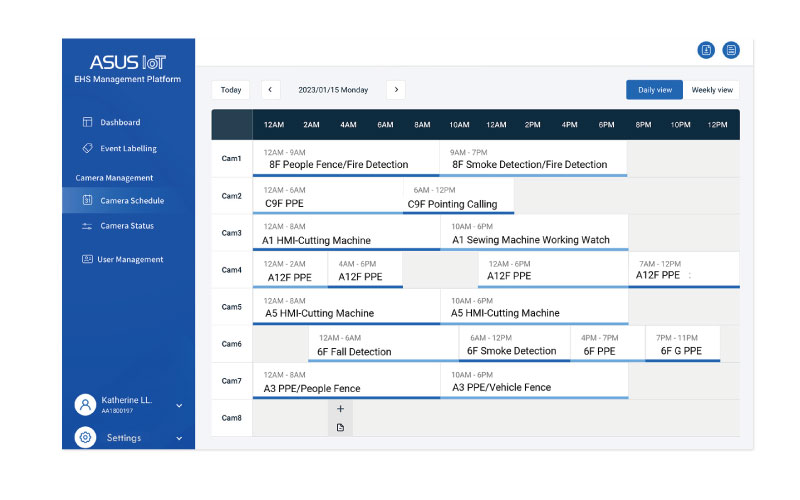Screen dimensions: 800x500
Task: Expand the Settings chevron
Action: (x=179, y=438)
